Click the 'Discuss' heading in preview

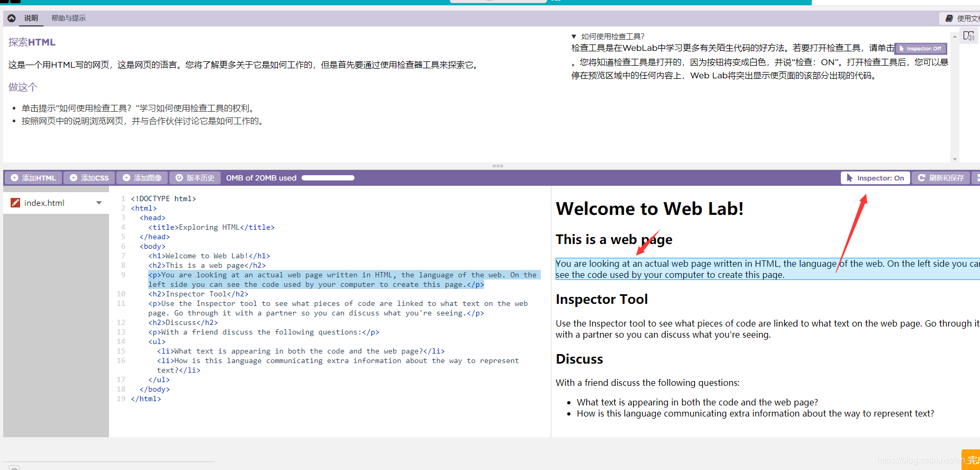pyautogui.click(x=579, y=359)
